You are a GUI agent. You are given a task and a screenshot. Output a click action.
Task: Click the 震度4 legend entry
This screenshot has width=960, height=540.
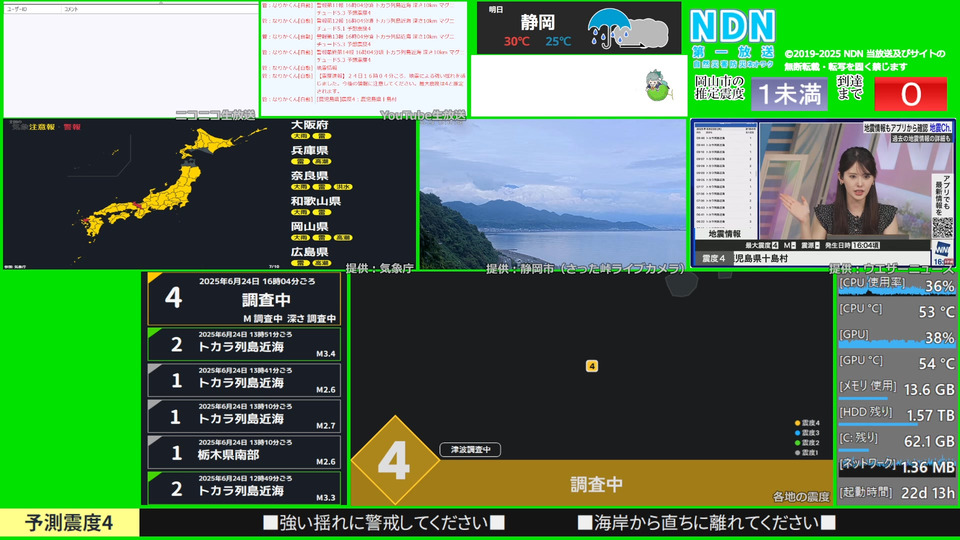(807, 423)
